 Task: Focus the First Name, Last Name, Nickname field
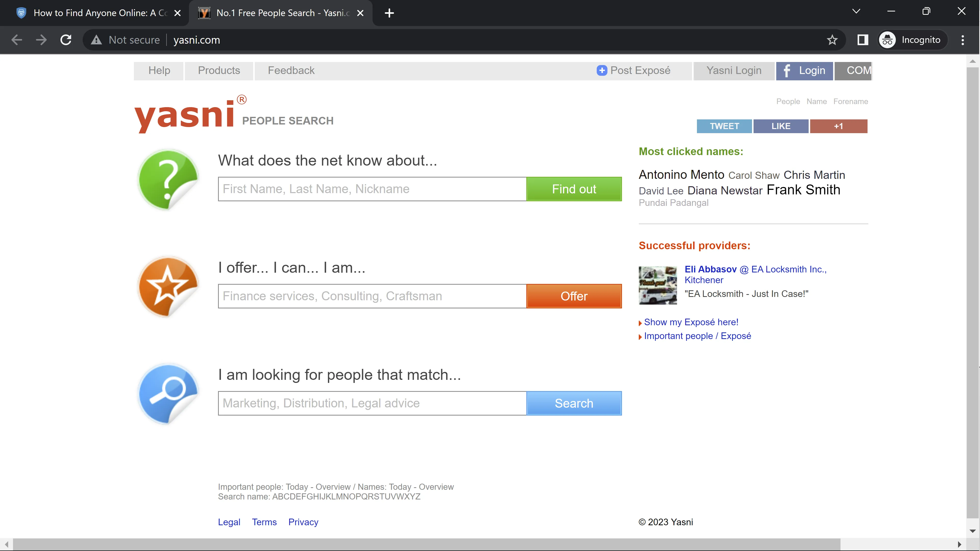pyautogui.click(x=372, y=189)
